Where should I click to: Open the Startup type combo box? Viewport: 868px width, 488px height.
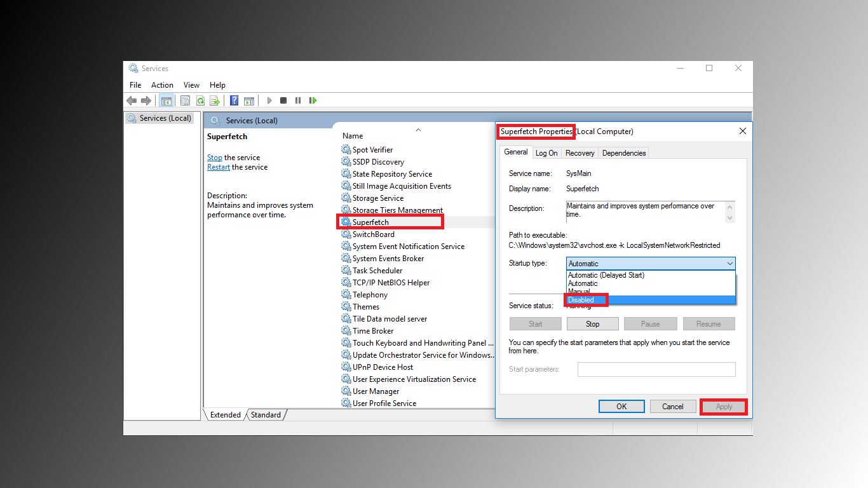[651, 264]
